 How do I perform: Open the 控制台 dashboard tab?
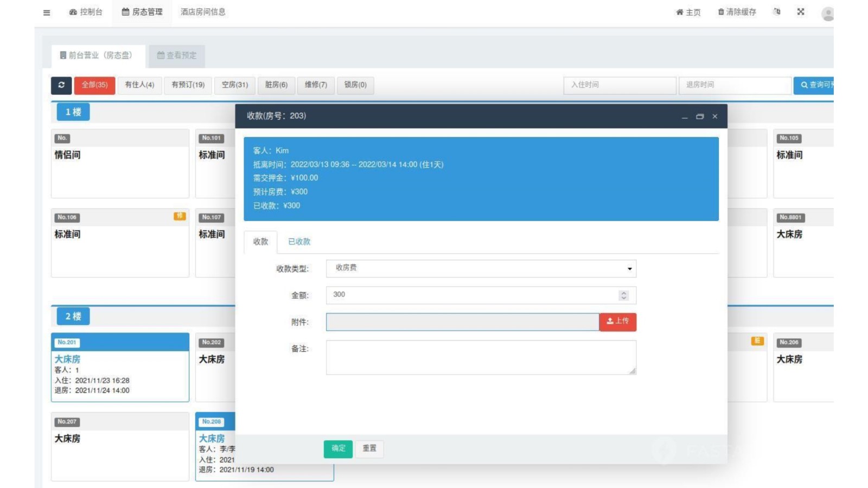(86, 12)
